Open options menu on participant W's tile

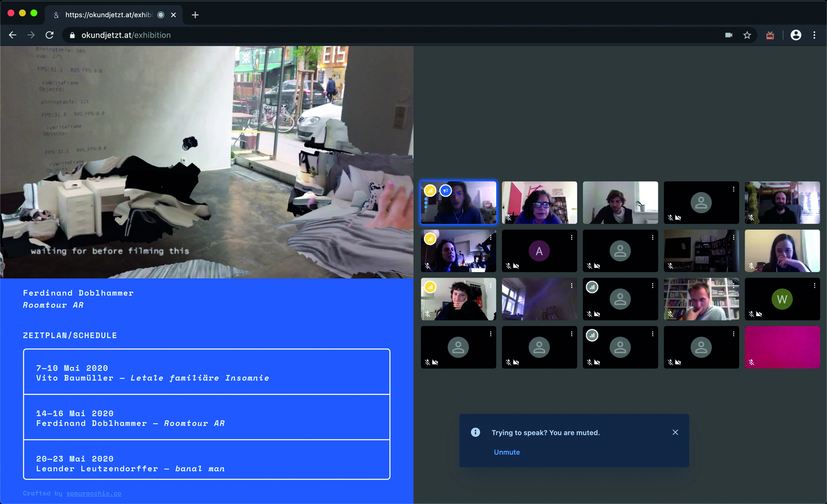point(814,286)
